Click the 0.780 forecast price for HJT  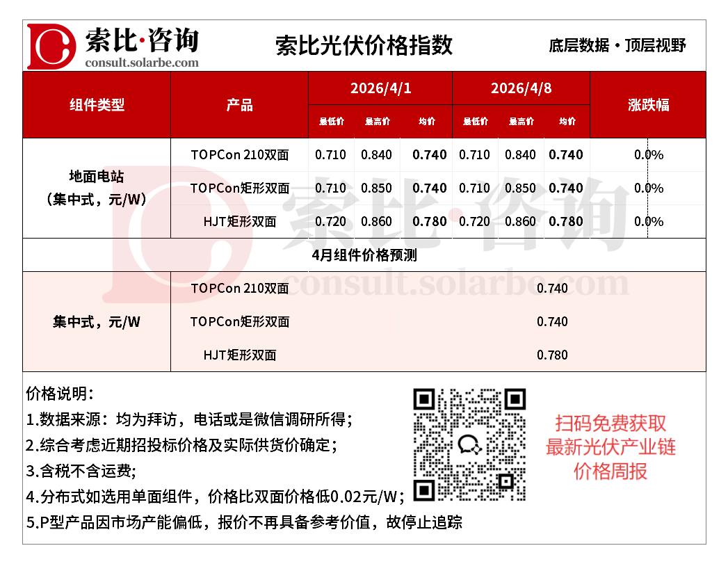[x=552, y=355]
